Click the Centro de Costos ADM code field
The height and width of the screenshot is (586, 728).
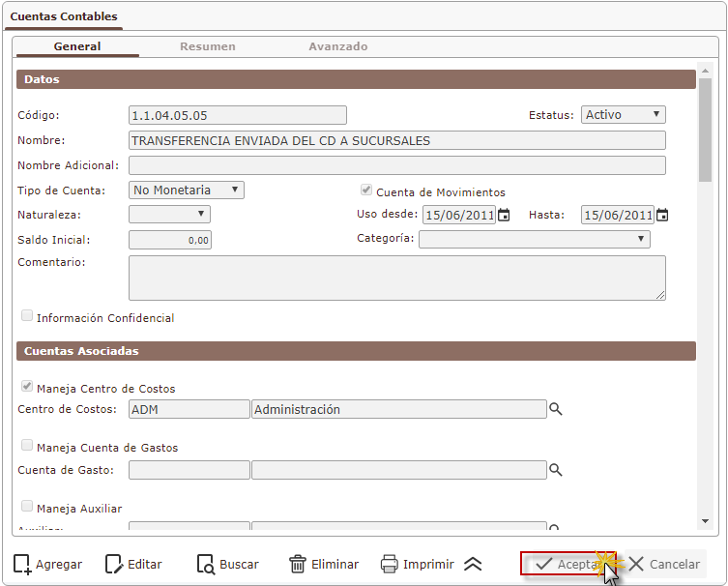click(x=189, y=409)
